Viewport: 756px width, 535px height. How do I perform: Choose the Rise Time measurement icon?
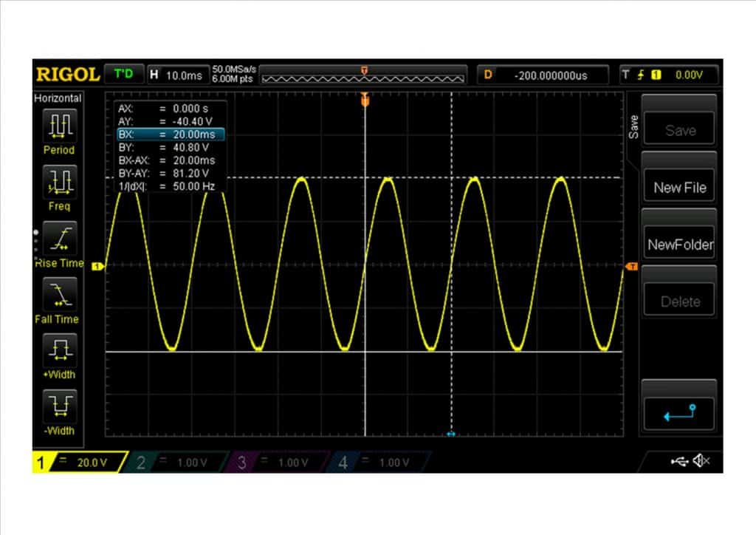pyautogui.click(x=59, y=238)
